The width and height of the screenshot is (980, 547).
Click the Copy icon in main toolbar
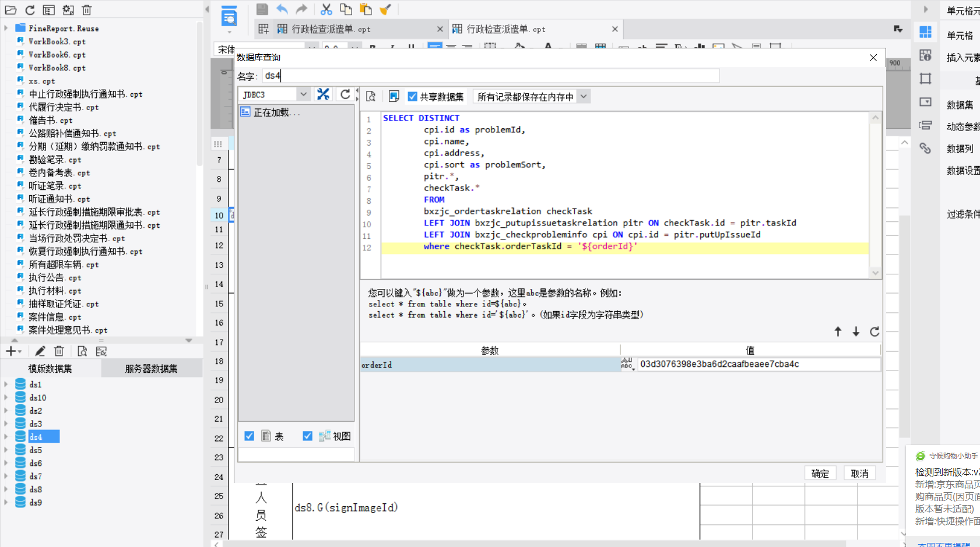pyautogui.click(x=346, y=9)
